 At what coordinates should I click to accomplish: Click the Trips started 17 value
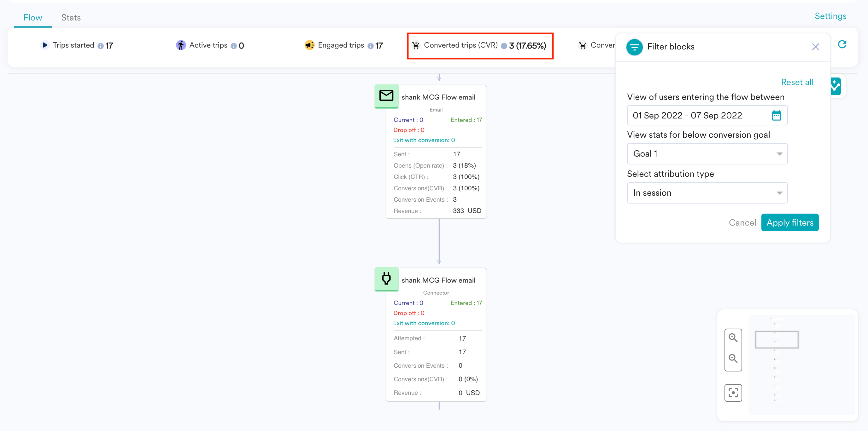click(x=109, y=46)
